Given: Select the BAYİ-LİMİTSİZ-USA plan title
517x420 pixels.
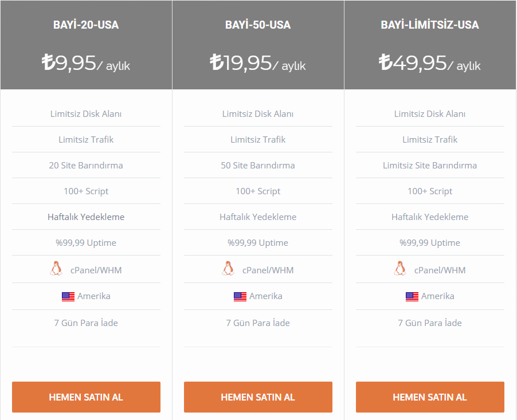Looking at the screenshot, I should point(430,25).
